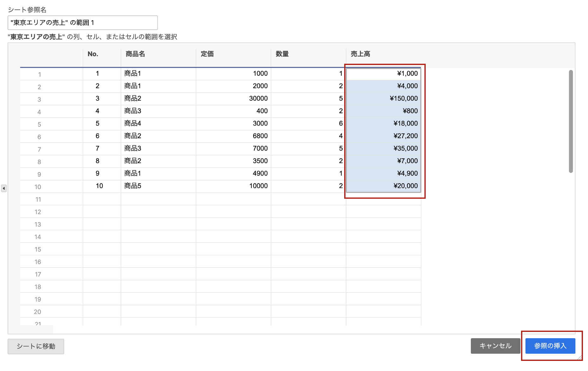Screen dimensions: 588x371
Task: Click the price cell 7000
Action: pos(233,149)
